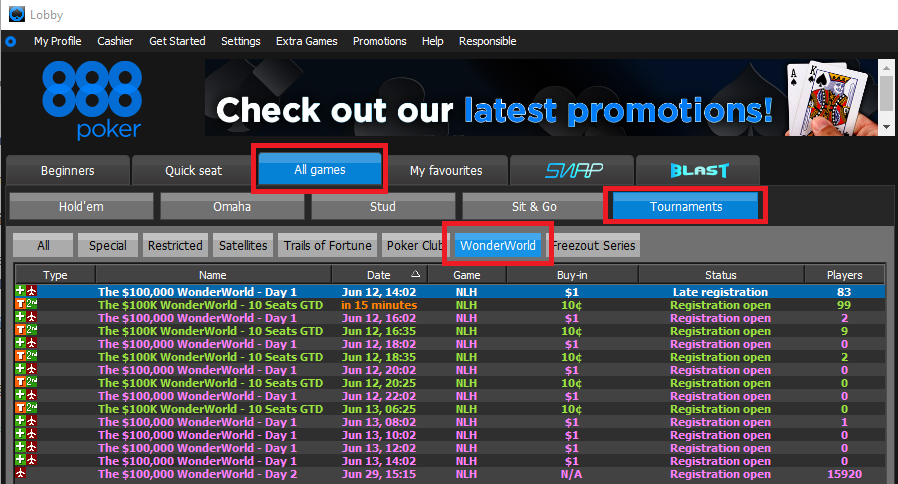Open the Get Started menu

177,41
